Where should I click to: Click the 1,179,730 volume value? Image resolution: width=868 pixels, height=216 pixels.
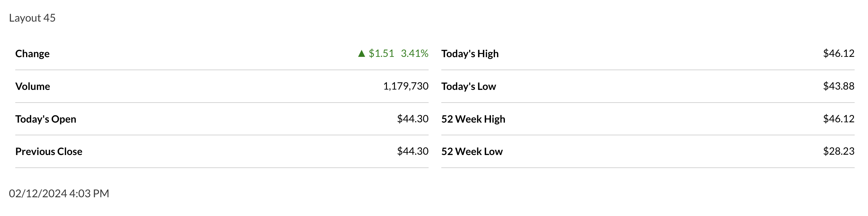pos(406,86)
